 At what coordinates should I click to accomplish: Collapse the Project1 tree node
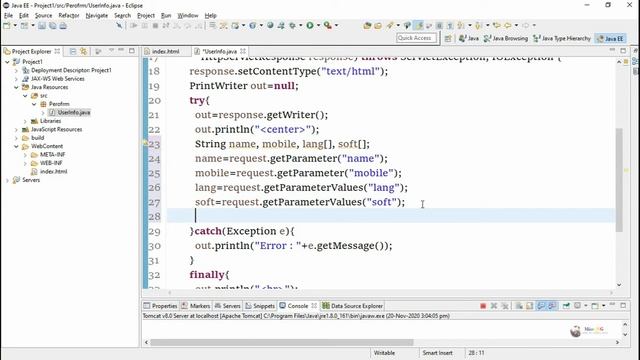tap(7, 62)
